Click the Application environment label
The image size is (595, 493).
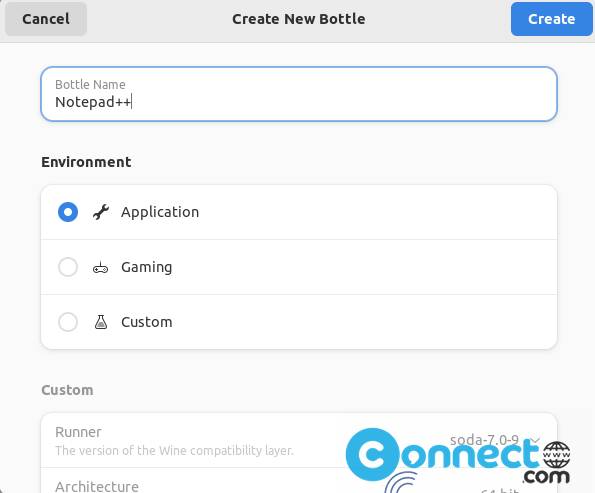160,212
